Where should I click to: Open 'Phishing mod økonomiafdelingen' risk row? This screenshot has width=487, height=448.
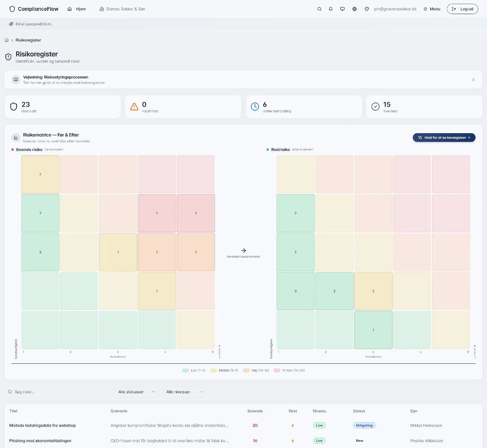243,441
